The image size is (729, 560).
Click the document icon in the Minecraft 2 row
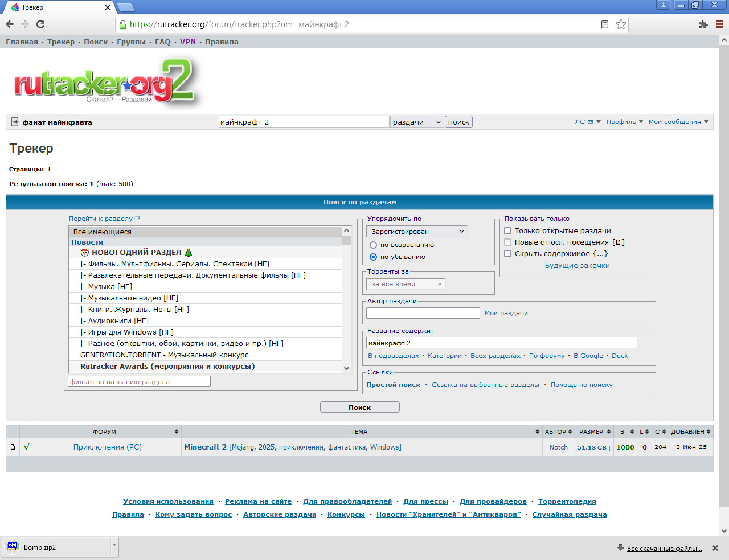13,447
